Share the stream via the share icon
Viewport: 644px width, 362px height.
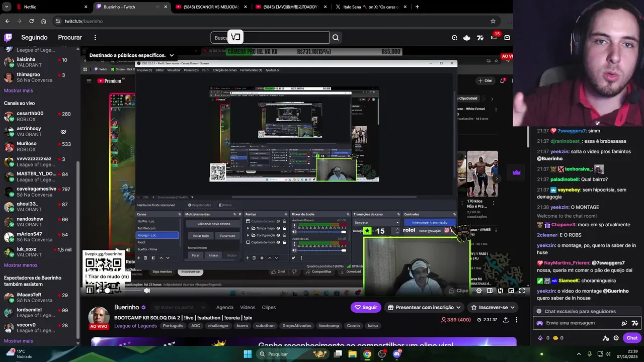click(506, 320)
